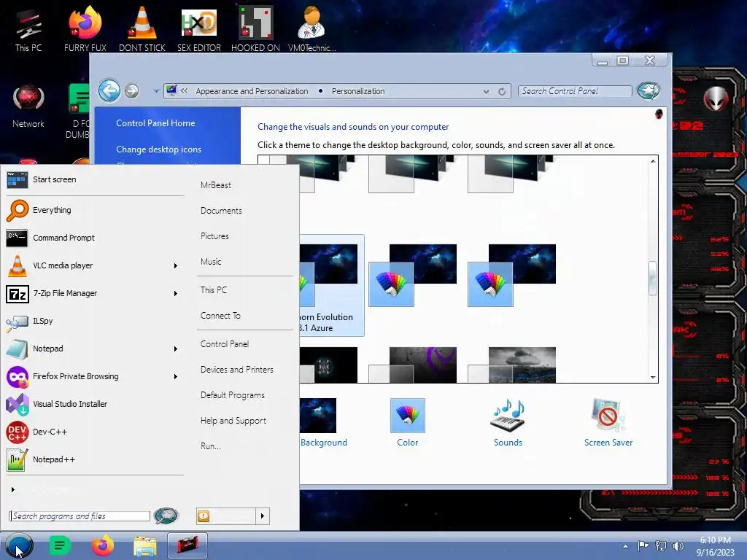Open the HOOKED ON desktop shortcut

pos(255,28)
